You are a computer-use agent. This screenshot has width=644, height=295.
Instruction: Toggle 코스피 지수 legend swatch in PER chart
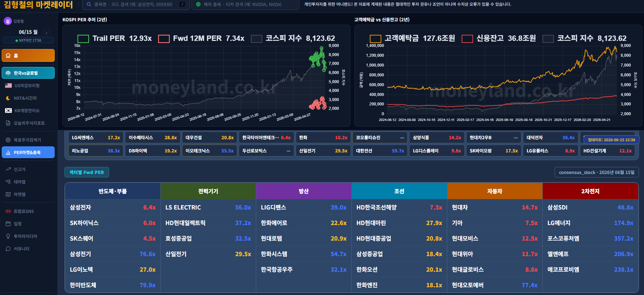click(257, 39)
